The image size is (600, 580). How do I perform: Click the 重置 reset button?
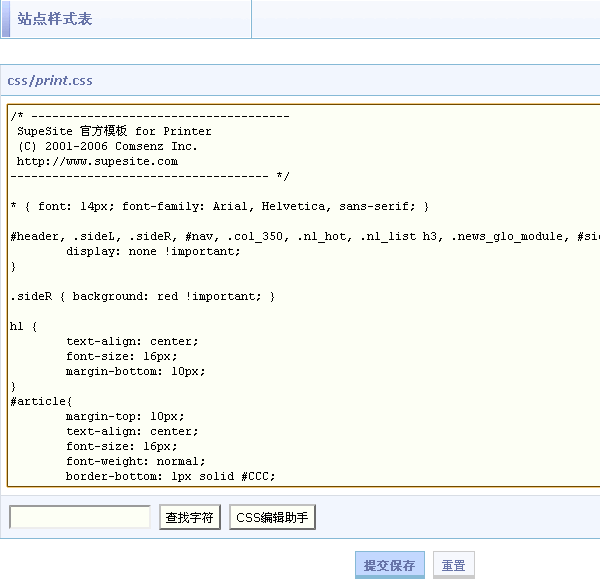click(453, 565)
